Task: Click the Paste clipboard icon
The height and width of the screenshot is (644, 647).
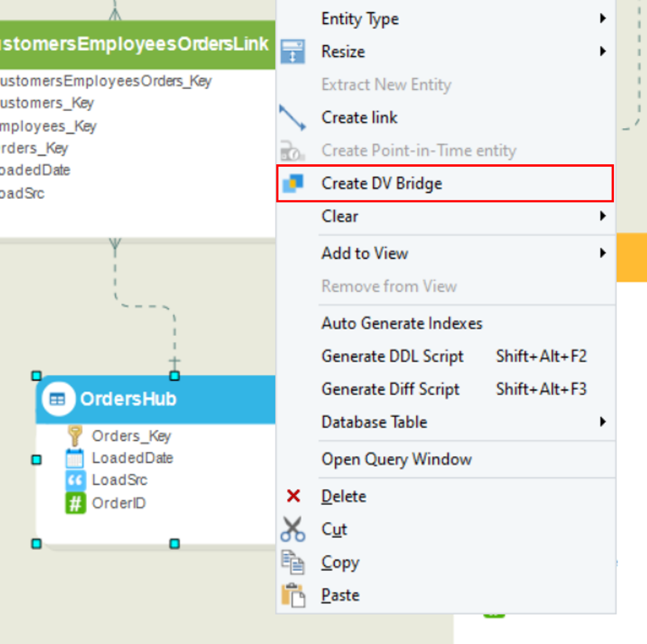Action: pyautogui.click(x=293, y=595)
